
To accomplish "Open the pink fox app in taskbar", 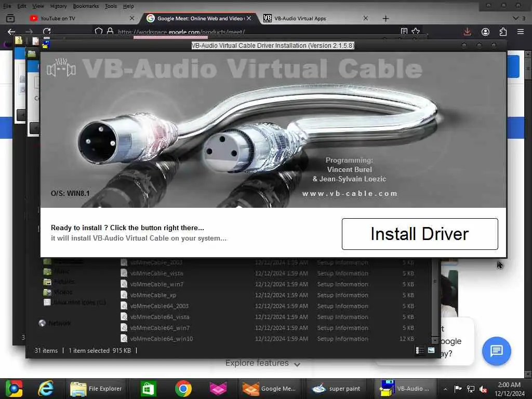I will pos(218,389).
